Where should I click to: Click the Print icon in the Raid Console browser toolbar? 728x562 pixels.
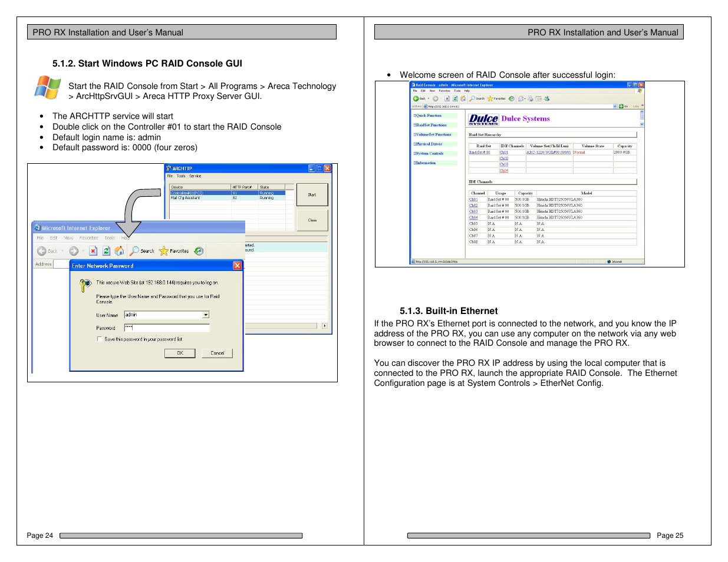tap(531, 99)
